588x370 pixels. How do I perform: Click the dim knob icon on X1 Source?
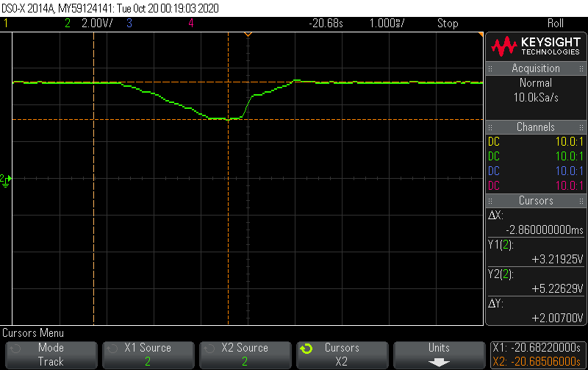(x=112, y=349)
